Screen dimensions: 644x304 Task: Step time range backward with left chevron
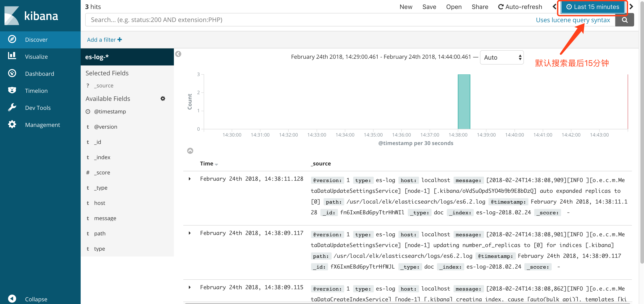click(x=554, y=7)
